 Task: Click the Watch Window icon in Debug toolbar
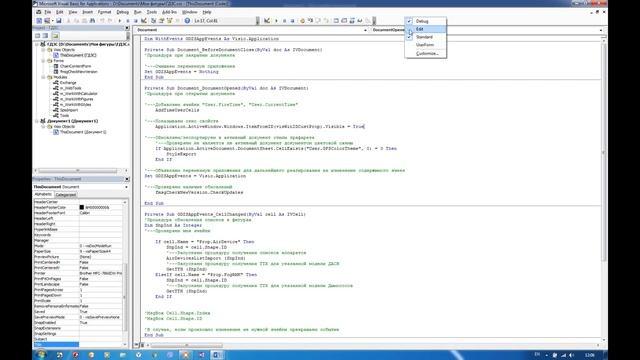coord(352,20)
